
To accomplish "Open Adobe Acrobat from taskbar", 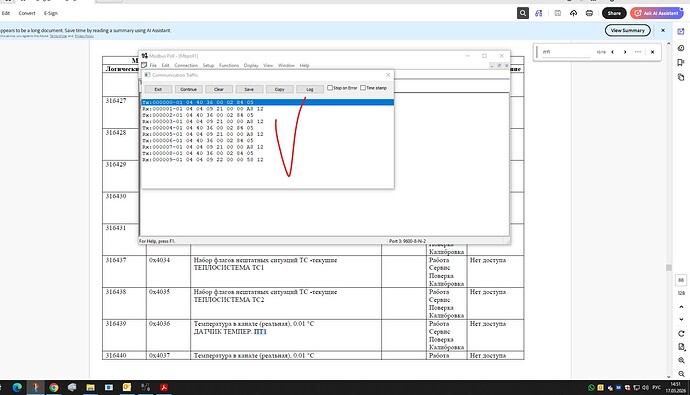I will coord(164,387).
